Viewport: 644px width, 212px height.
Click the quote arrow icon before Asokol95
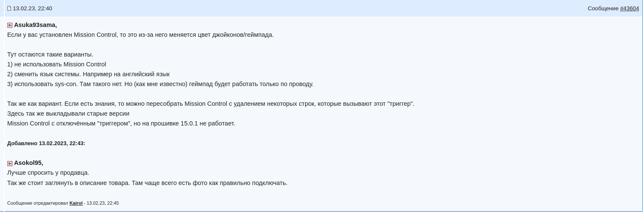tap(10, 164)
